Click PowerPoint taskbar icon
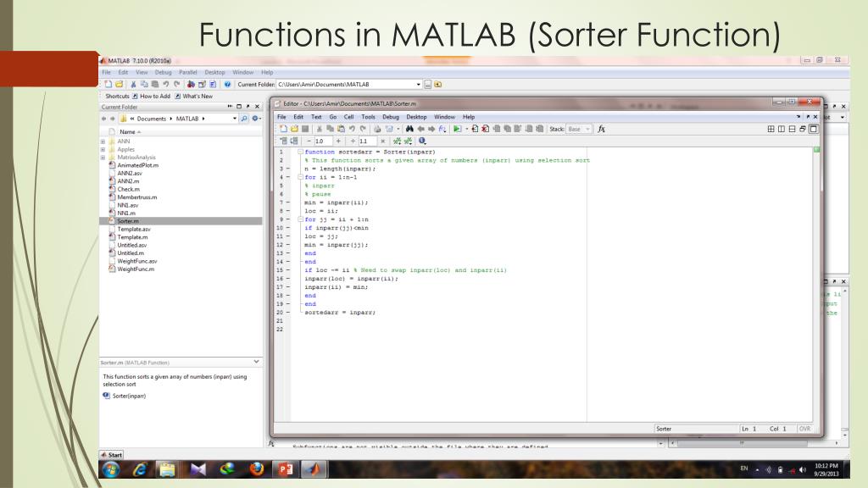Image resolution: width=868 pixels, height=488 pixels. coord(285,469)
